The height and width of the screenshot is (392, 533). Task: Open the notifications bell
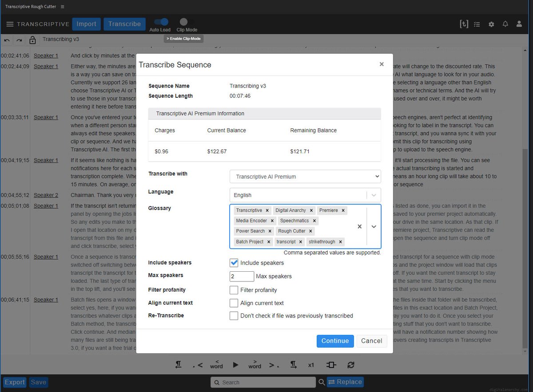pyautogui.click(x=505, y=24)
